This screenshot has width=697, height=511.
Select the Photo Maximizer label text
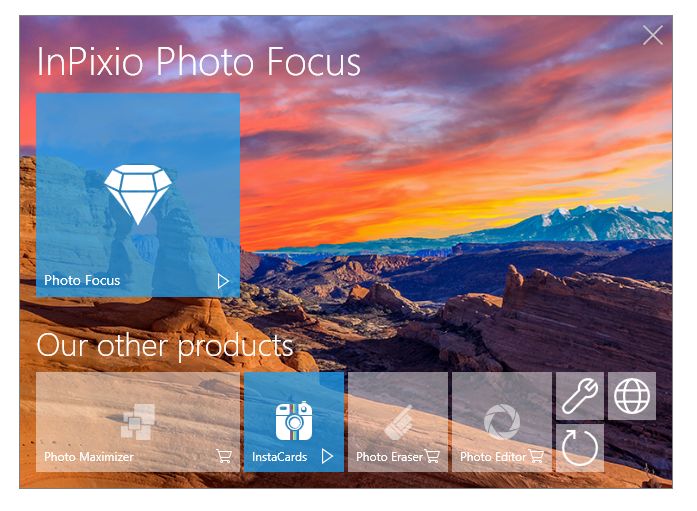[x=89, y=457]
